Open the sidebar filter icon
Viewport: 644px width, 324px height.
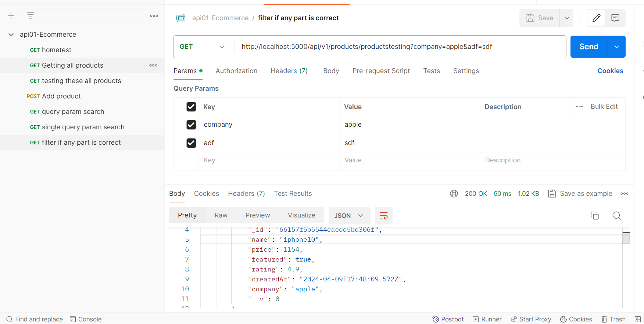(x=31, y=16)
